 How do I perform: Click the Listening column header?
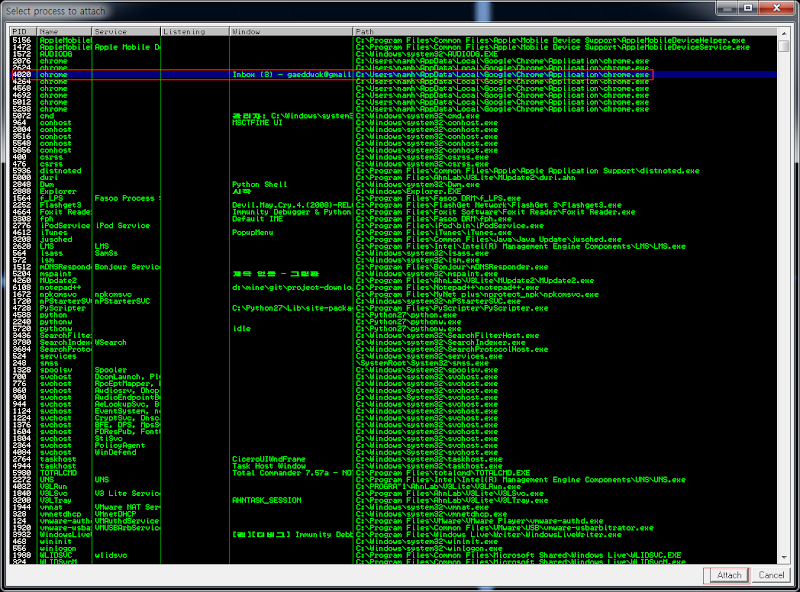click(195, 32)
